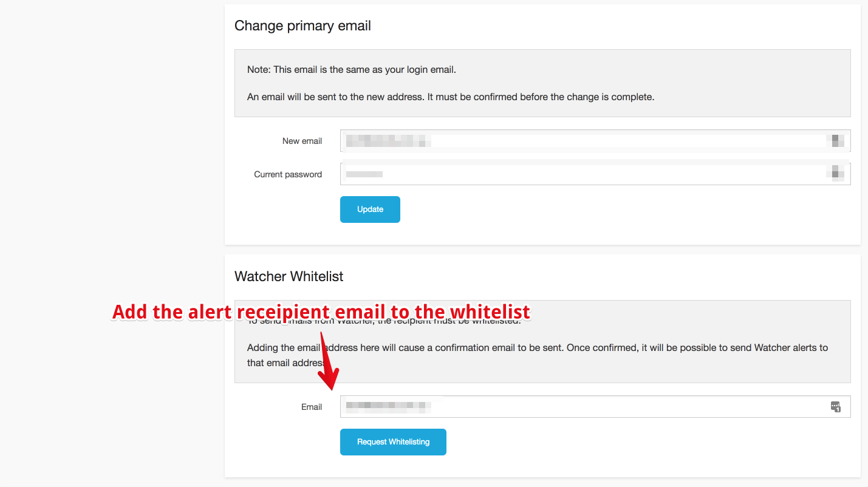
Task: Click the 'Watcher Whitelist' heading
Action: click(289, 276)
